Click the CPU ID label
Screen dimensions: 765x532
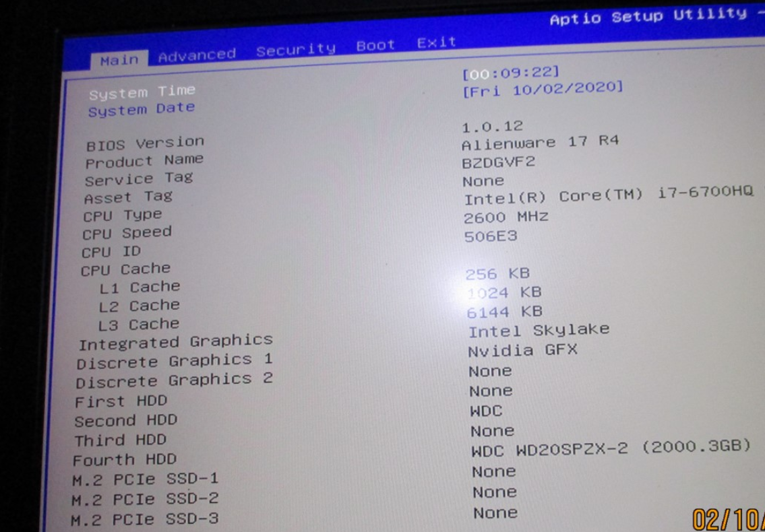(x=111, y=252)
